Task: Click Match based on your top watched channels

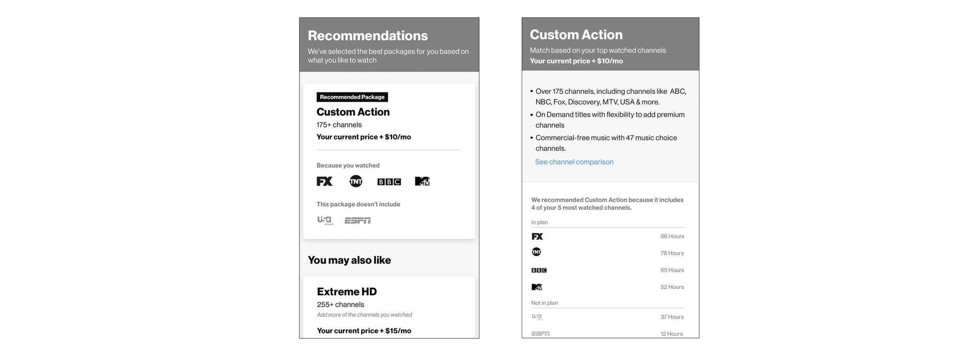Action: (x=598, y=50)
